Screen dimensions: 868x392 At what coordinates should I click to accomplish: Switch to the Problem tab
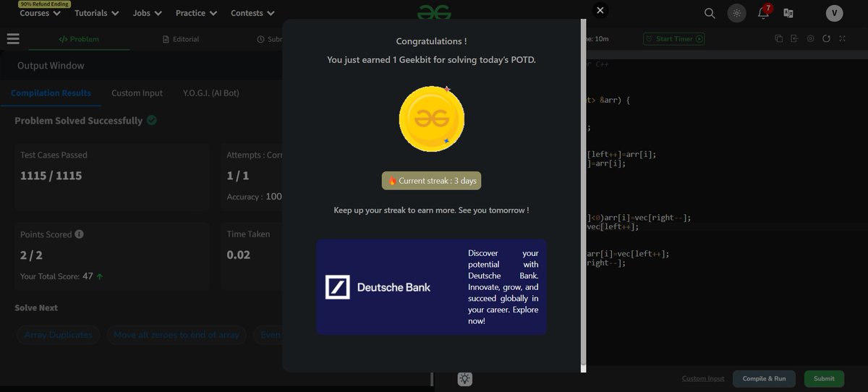(x=79, y=39)
